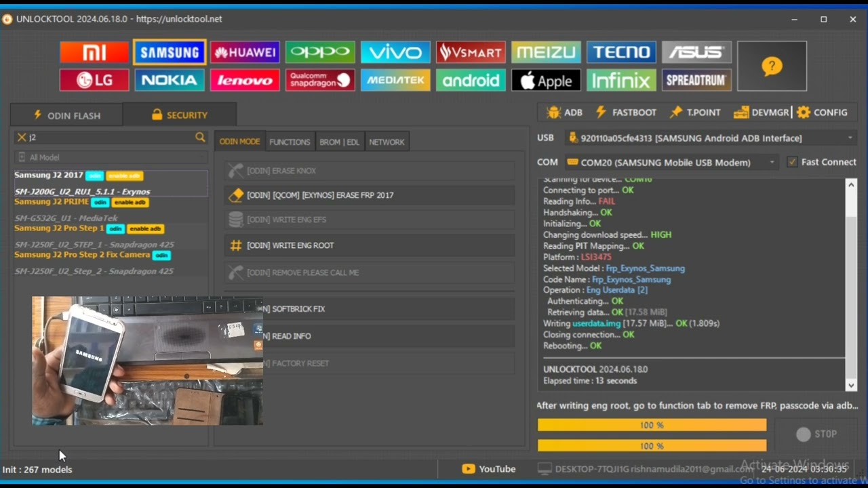This screenshot has height=488, width=868.
Task: Click the yellow question mark help icon
Action: [x=772, y=66]
